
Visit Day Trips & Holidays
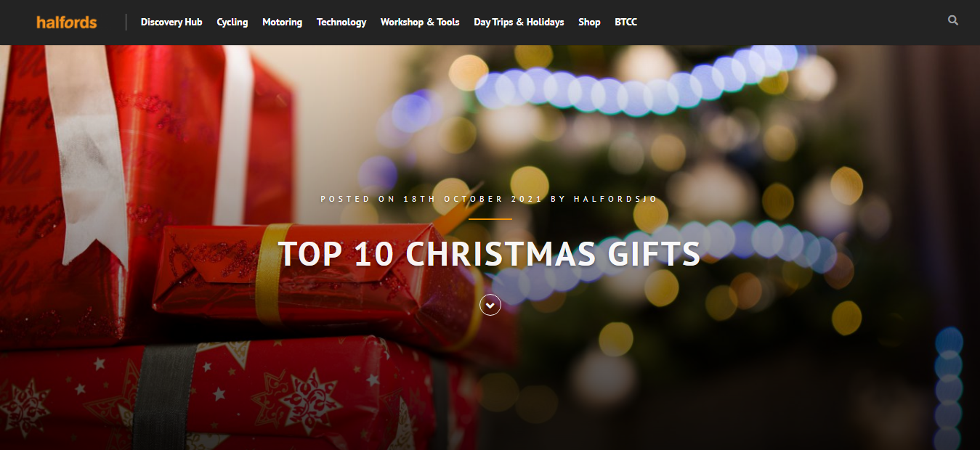tap(519, 22)
